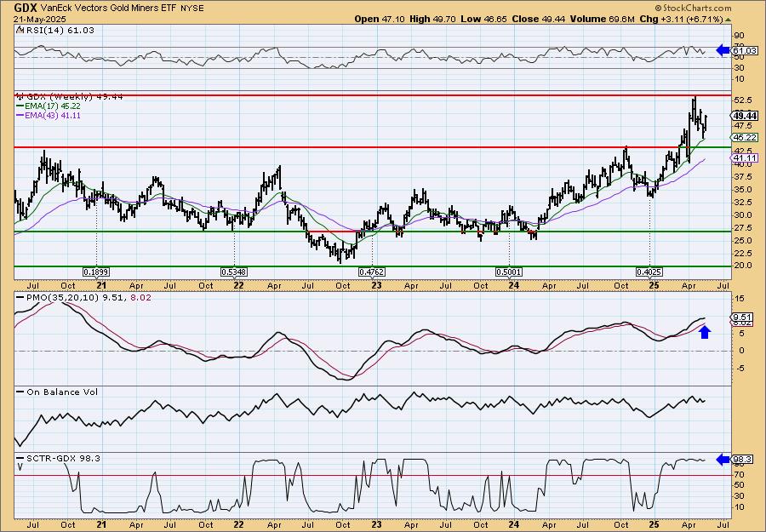This screenshot has width=766, height=532.
Task: Open the StockCharts.com copyright credit
Action: tap(693, 8)
